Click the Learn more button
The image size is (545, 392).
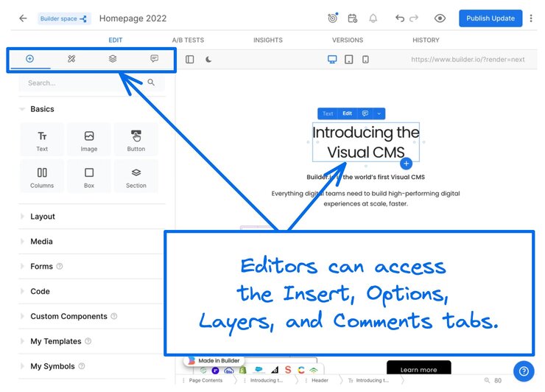(x=419, y=369)
